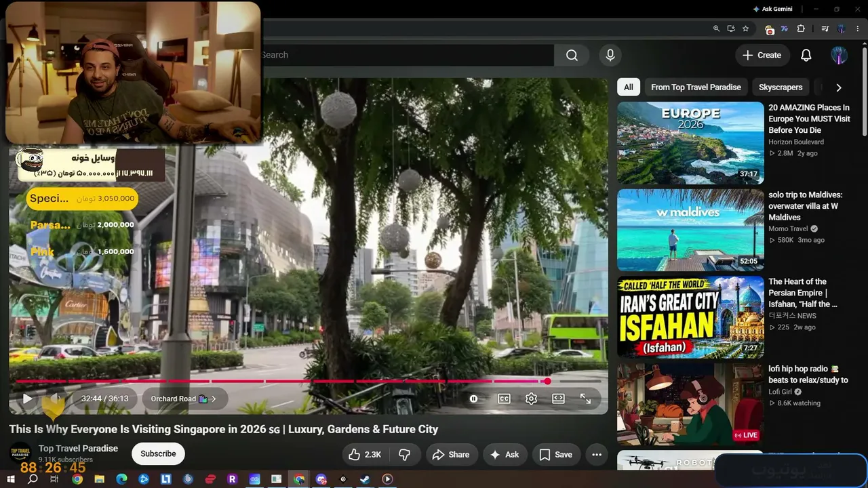Open the YouTube account avatar menu
This screenshot has height=488, width=868.
coord(840,55)
